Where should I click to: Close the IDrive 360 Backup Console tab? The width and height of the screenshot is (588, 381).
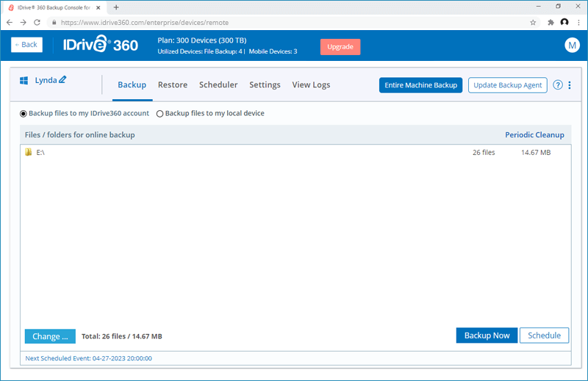pyautogui.click(x=98, y=7)
